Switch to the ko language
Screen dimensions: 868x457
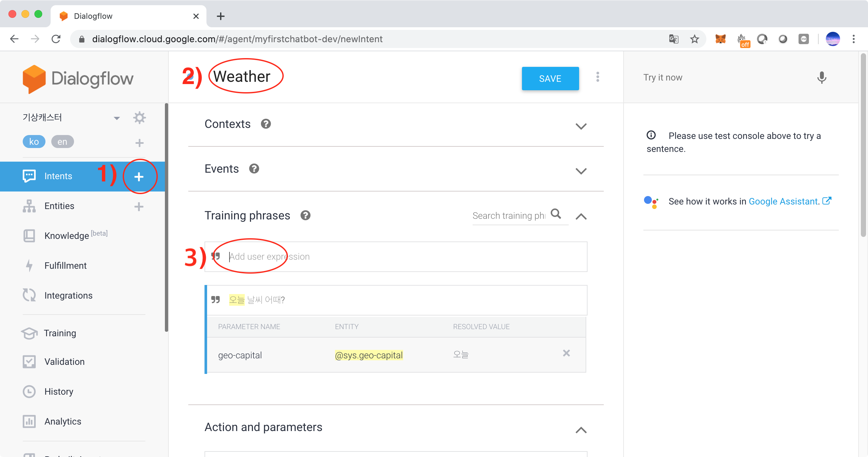[x=34, y=142]
